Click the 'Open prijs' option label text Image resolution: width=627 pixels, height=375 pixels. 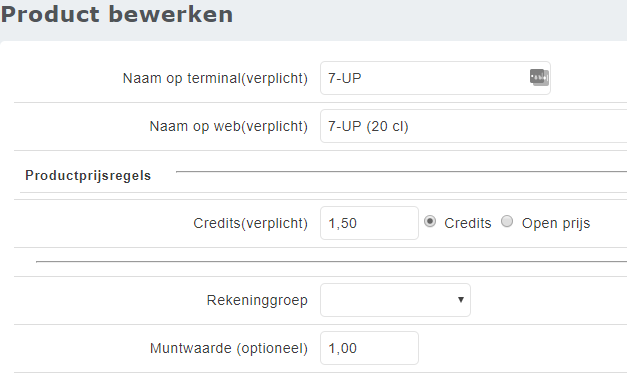[556, 223]
